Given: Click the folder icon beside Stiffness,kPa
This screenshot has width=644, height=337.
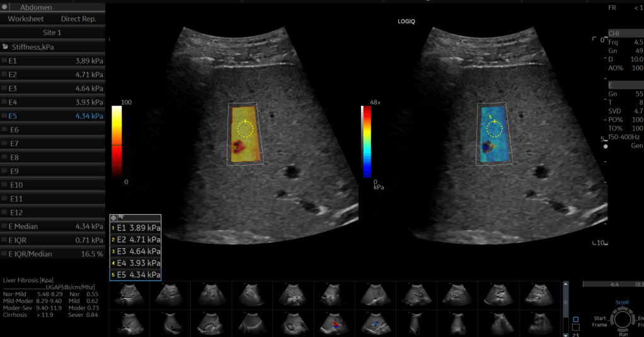Looking at the screenshot, I should coord(6,47).
